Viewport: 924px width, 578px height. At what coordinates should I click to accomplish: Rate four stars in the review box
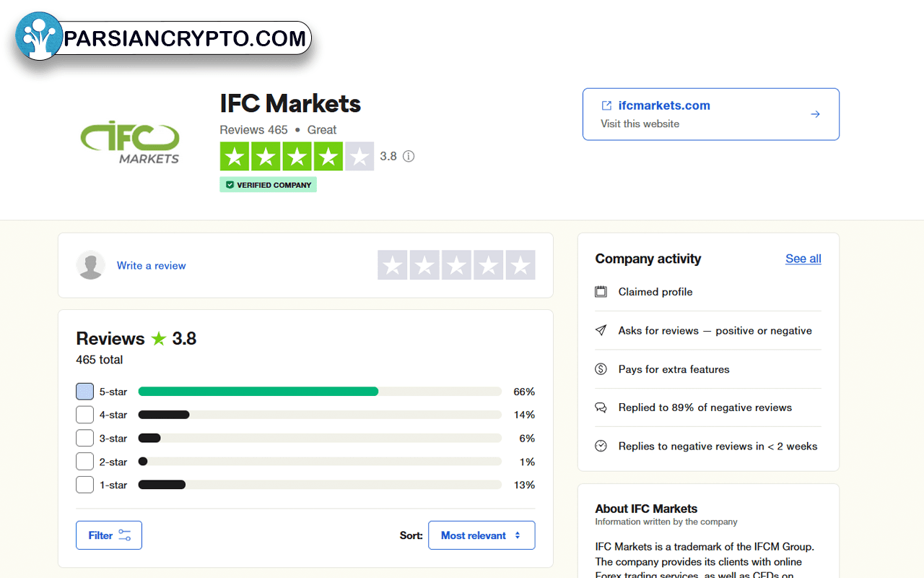pyautogui.click(x=489, y=265)
